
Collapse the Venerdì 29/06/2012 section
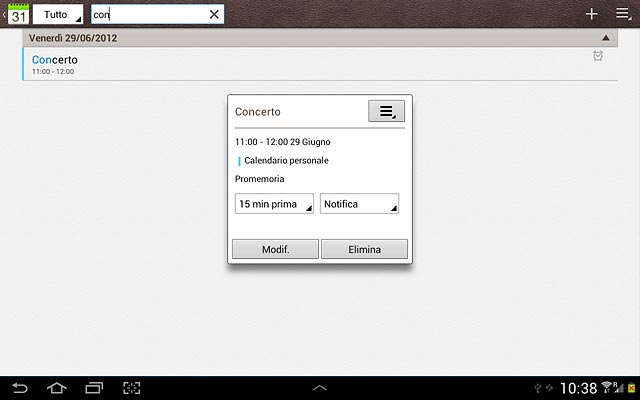pos(606,38)
